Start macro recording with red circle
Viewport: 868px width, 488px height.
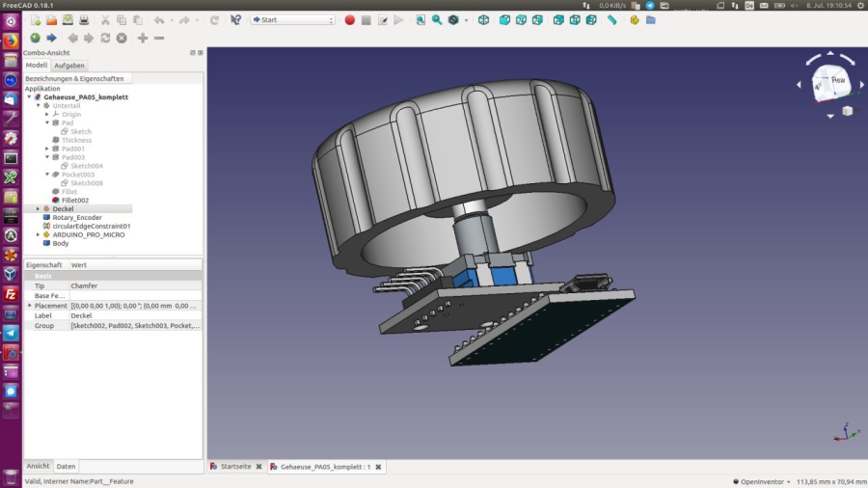point(349,20)
